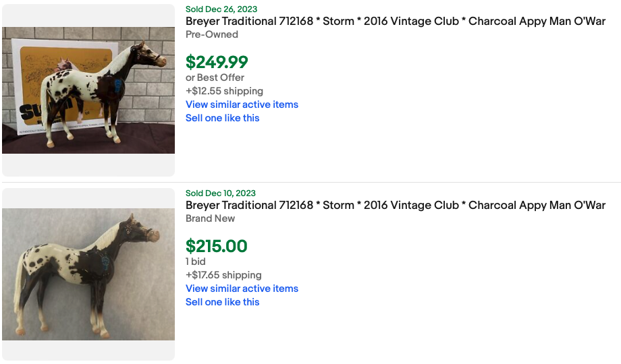
Task: Open the Pre-Owned Breyer Storm listing title
Action: pyautogui.click(x=396, y=22)
